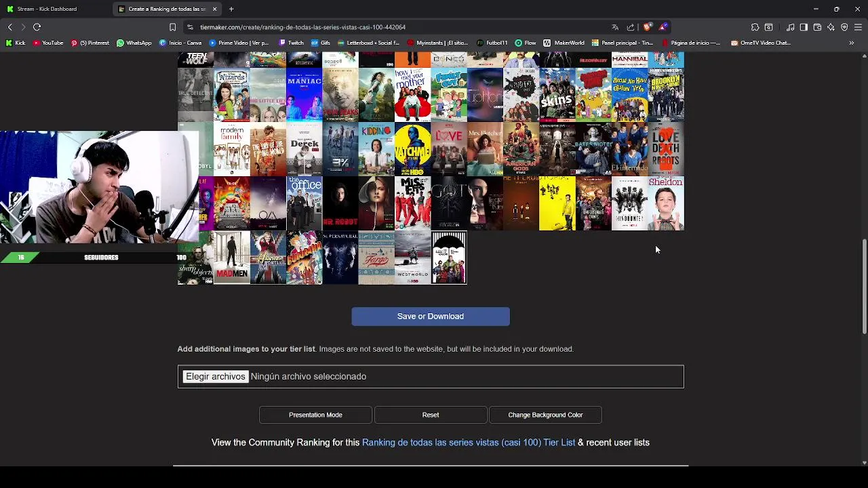Open the site information icon before the URL
The image size is (868, 488).
point(190,27)
